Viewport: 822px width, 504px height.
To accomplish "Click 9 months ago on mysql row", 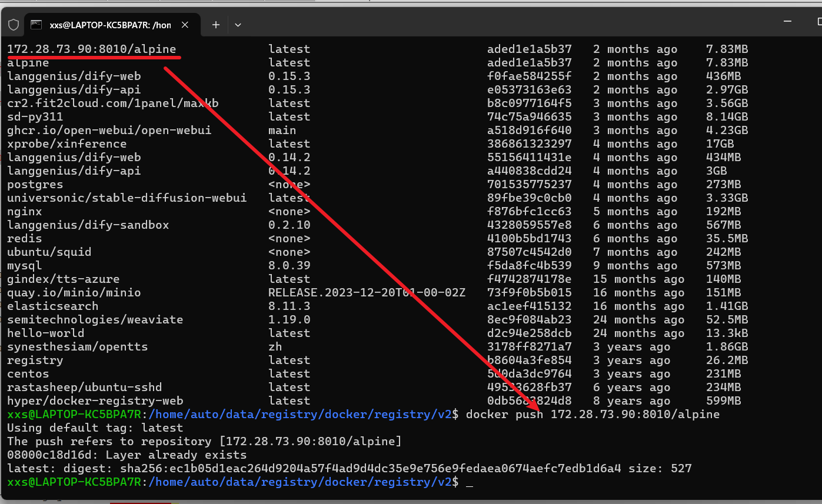I will 635,266.
